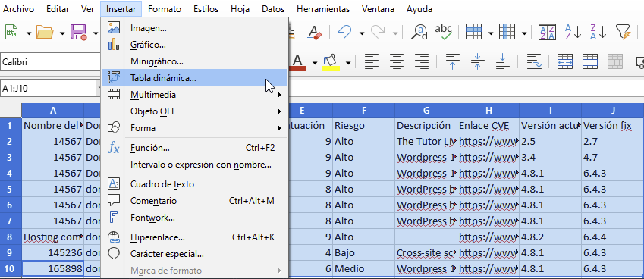Click the Calibri font name box
The width and height of the screenshot is (644, 279).
(x=49, y=62)
